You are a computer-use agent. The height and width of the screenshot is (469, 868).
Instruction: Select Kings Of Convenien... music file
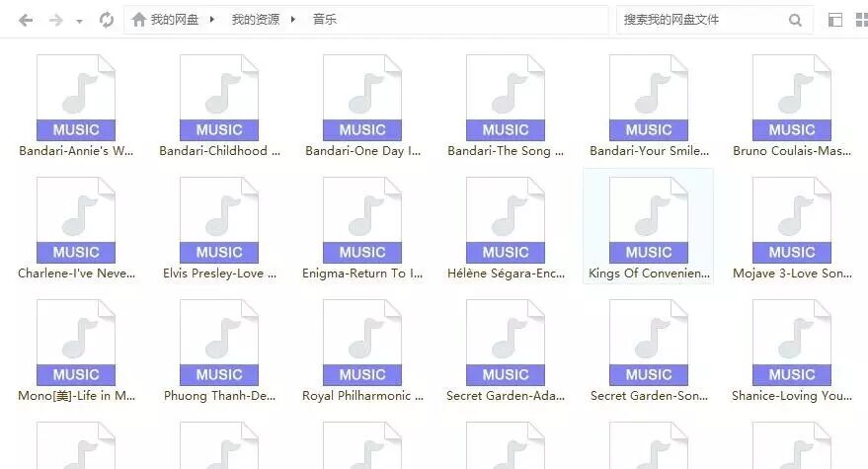[x=648, y=228]
